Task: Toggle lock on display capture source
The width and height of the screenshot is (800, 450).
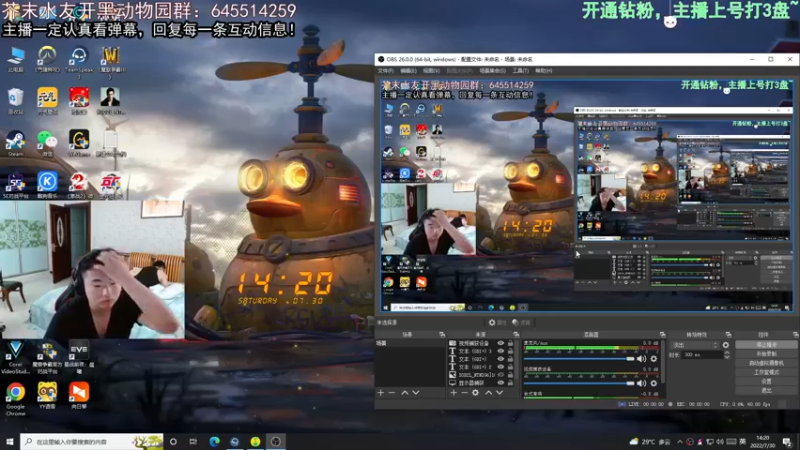Action: click(x=510, y=383)
